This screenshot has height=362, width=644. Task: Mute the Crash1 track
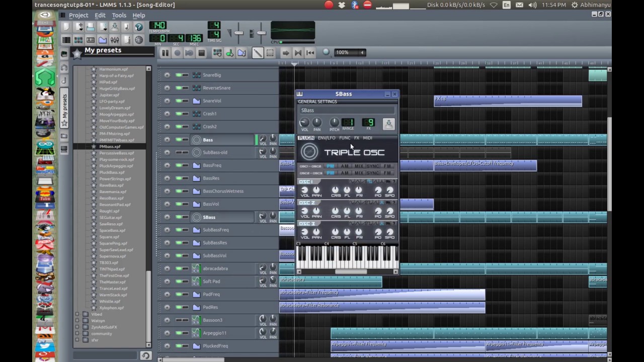179,114
